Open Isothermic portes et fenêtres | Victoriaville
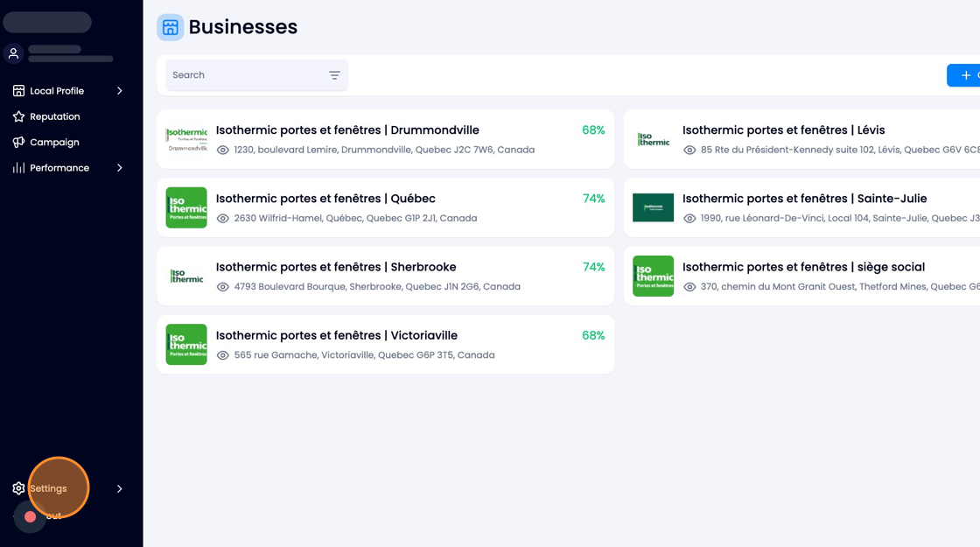This screenshot has width=980, height=547. point(337,335)
